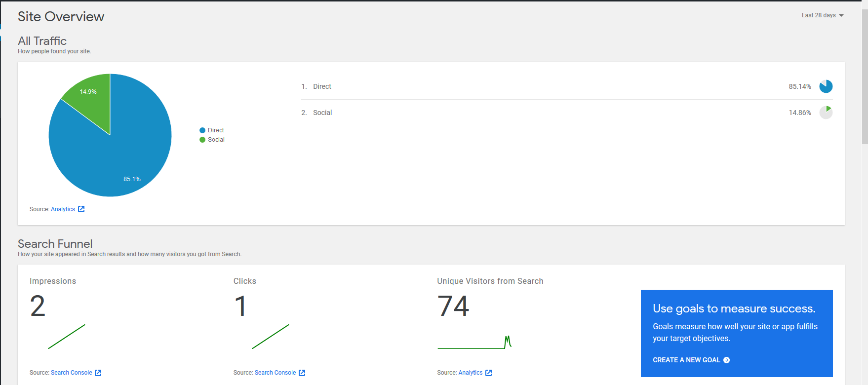Click the blue Direct mini pie icon

tap(826, 86)
